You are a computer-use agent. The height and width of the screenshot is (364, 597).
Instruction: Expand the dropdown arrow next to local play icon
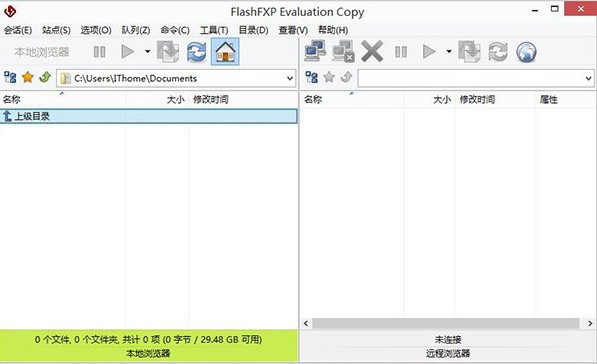pos(147,51)
